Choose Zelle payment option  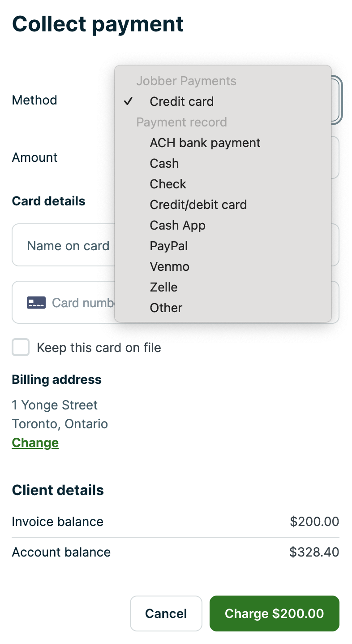click(x=163, y=287)
